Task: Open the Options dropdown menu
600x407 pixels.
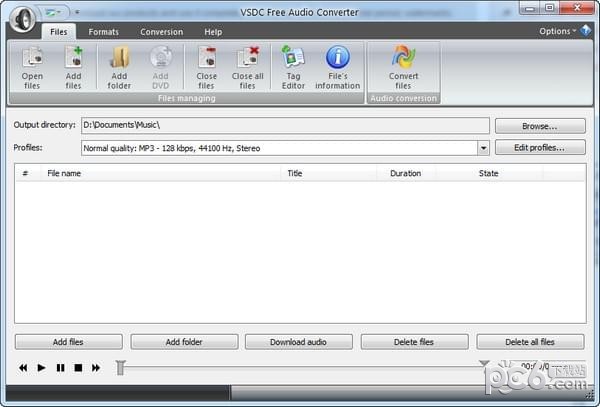Action: (x=558, y=31)
